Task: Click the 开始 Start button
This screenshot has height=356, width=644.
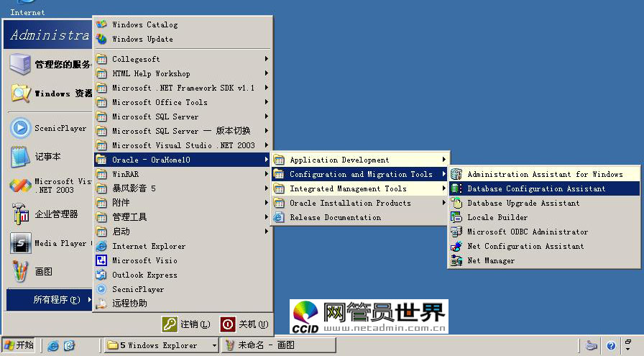Action: (19, 345)
